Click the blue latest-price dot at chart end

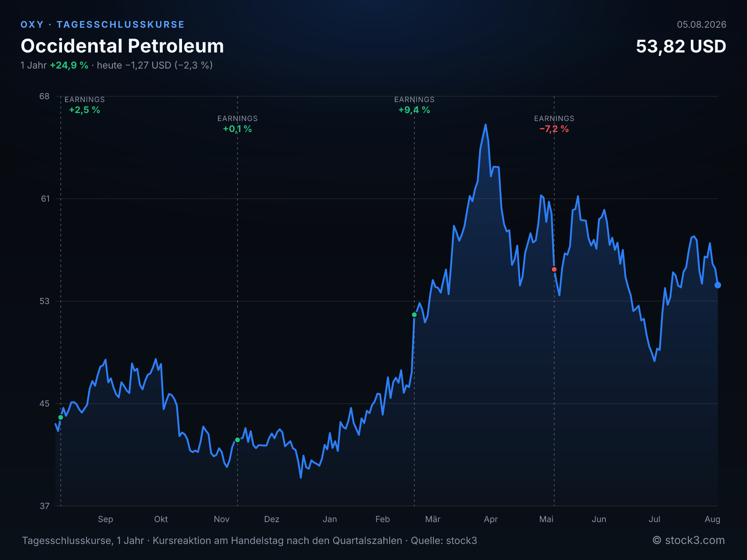718,285
